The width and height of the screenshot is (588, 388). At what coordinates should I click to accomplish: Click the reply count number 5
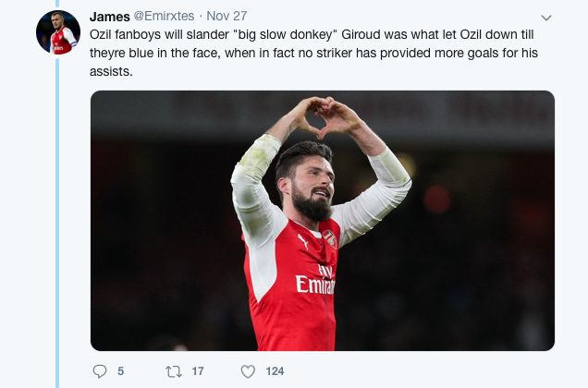pyautogui.click(x=121, y=371)
